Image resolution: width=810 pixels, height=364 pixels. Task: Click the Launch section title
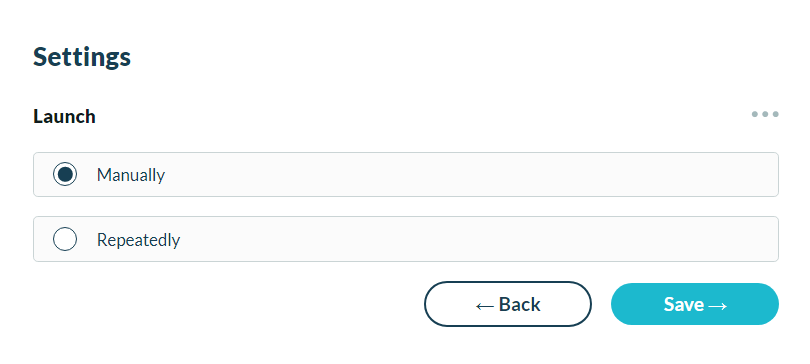[65, 117]
